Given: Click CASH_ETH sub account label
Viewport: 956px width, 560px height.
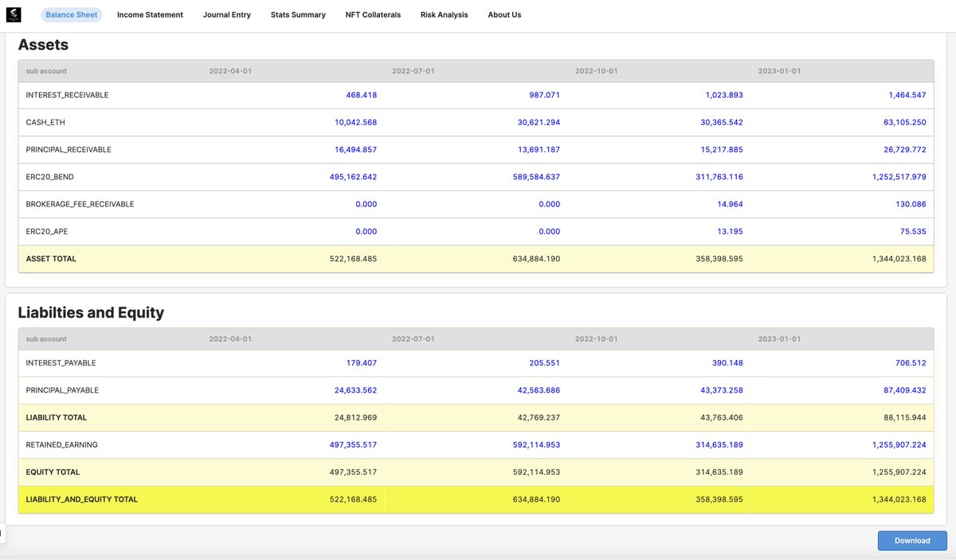Looking at the screenshot, I should 45,122.
